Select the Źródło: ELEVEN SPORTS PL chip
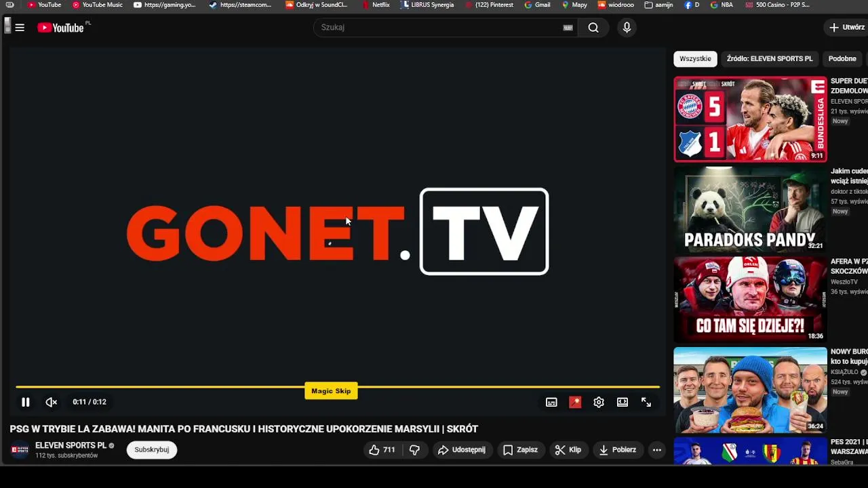This screenshot has height=488, width=868. (769, 58)
